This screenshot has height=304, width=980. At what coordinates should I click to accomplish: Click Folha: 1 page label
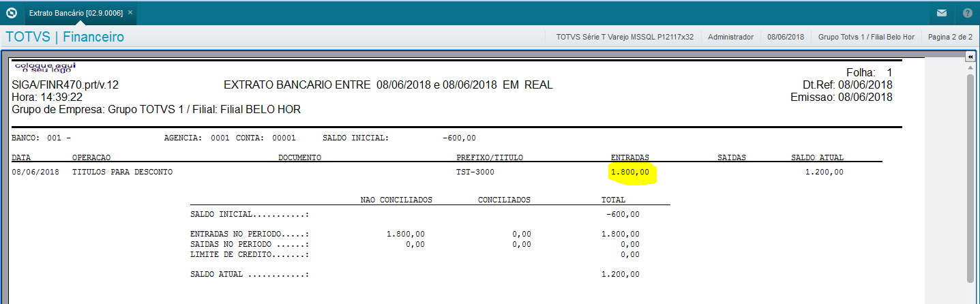(869, 72)
